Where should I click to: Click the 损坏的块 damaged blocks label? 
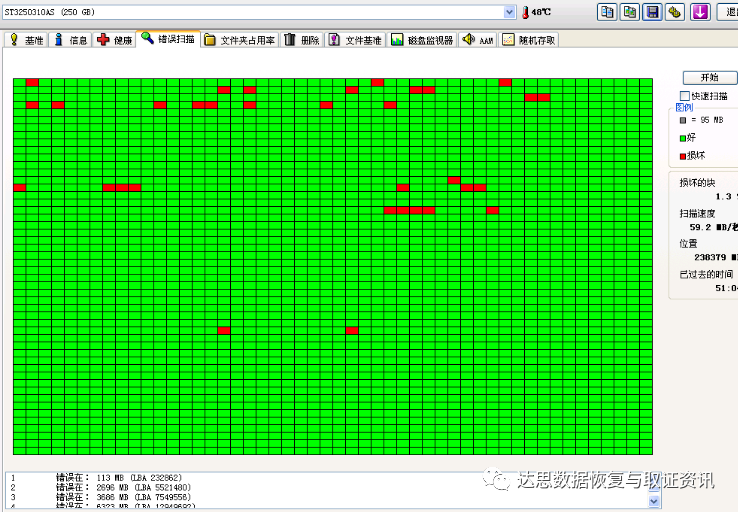(697, 183)
